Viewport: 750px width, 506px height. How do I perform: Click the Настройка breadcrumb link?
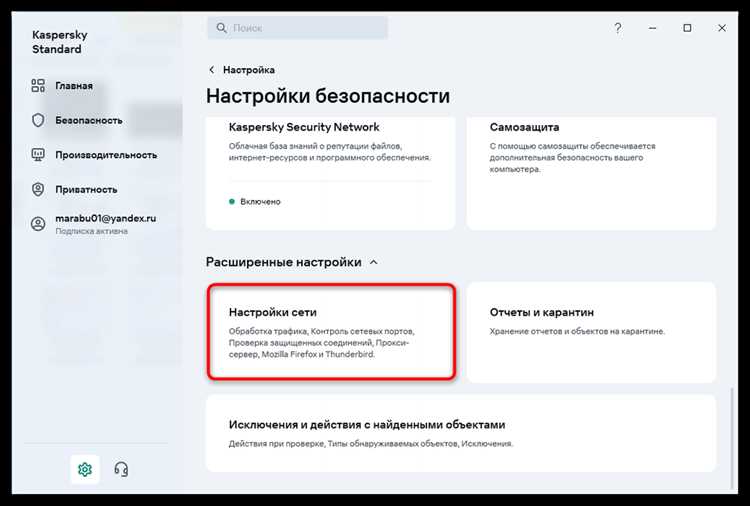click(x=249, y=70)
